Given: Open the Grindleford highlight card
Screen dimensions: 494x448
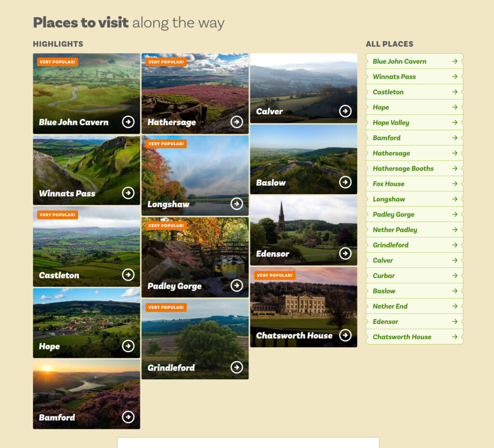Looking at the screenshot, I should coord(195,339).
